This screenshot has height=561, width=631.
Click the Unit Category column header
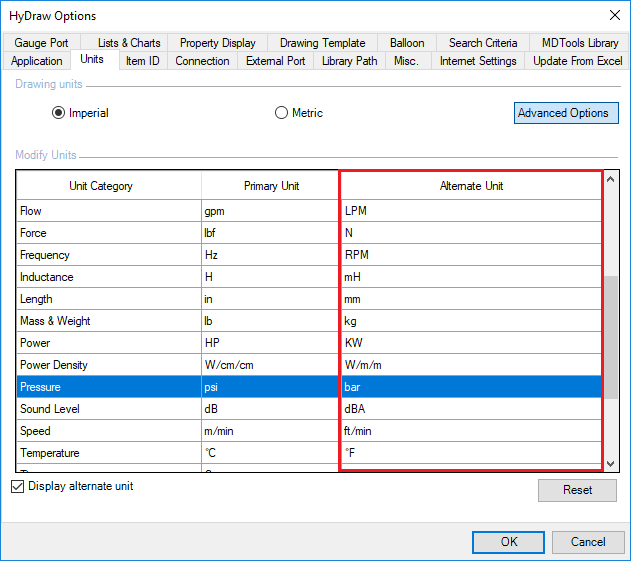pyautogui.click(x=109, y=186)
